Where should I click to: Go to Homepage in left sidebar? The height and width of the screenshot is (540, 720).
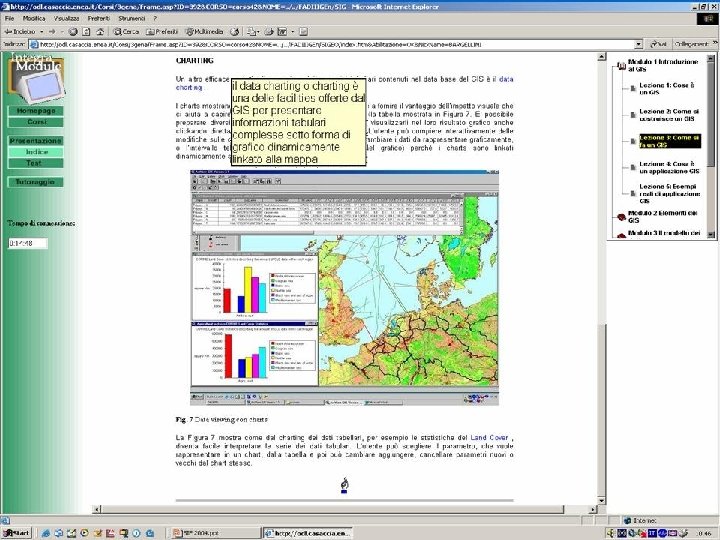pyautogui.click(x=34, y=111)
